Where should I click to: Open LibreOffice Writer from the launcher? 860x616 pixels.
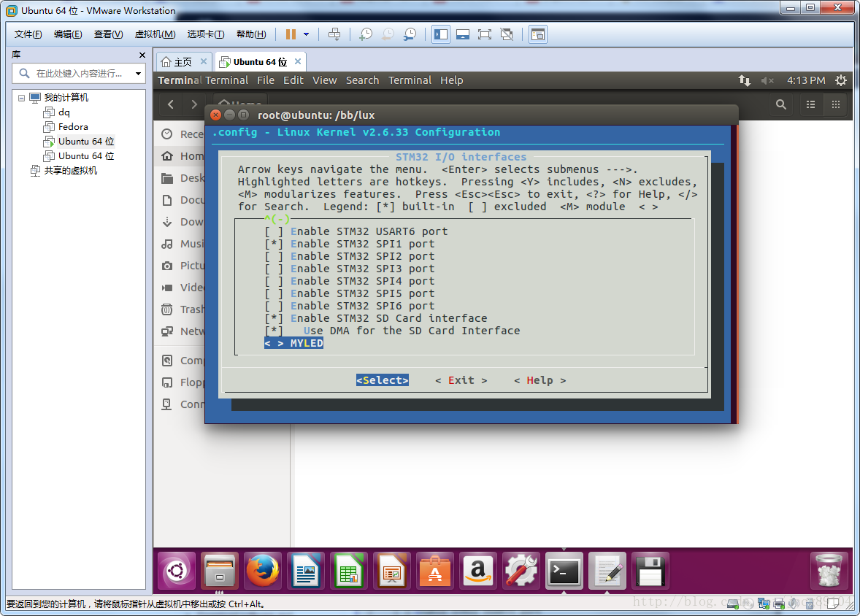point(306,571)
